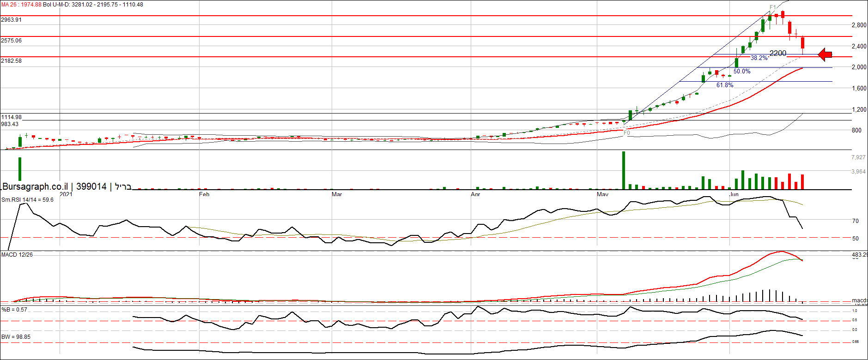The width and height of the screenshot is (868, 360).
Task: Click the 2963.91 resistance level label
Action: (x=12, y=20)
